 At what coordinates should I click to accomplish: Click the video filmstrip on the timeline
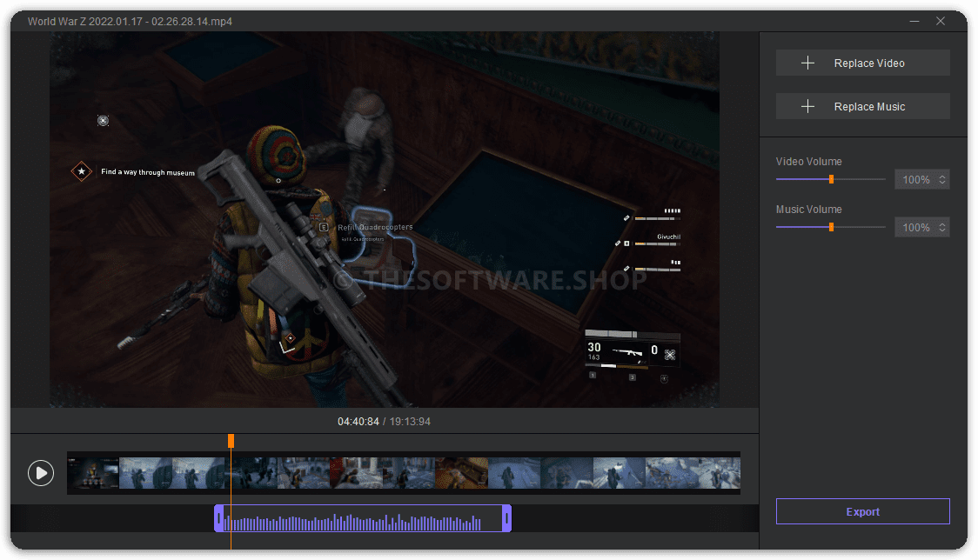coord(404,473)
